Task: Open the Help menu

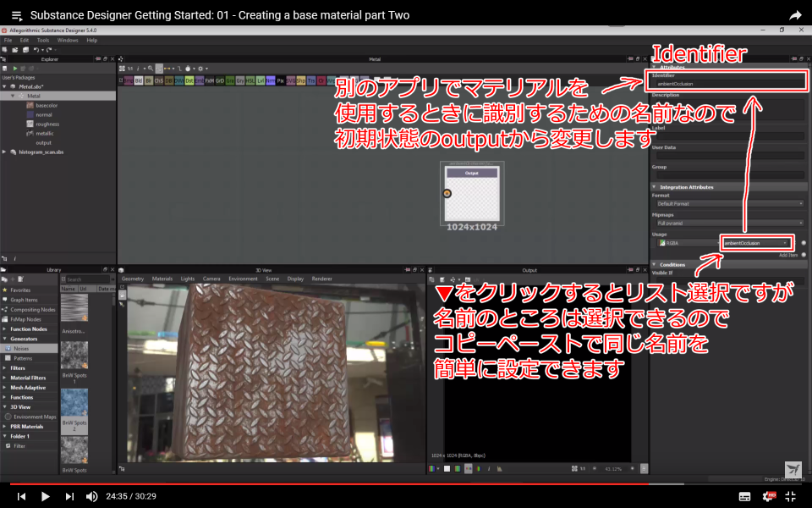Action: (x=91, y=40)
